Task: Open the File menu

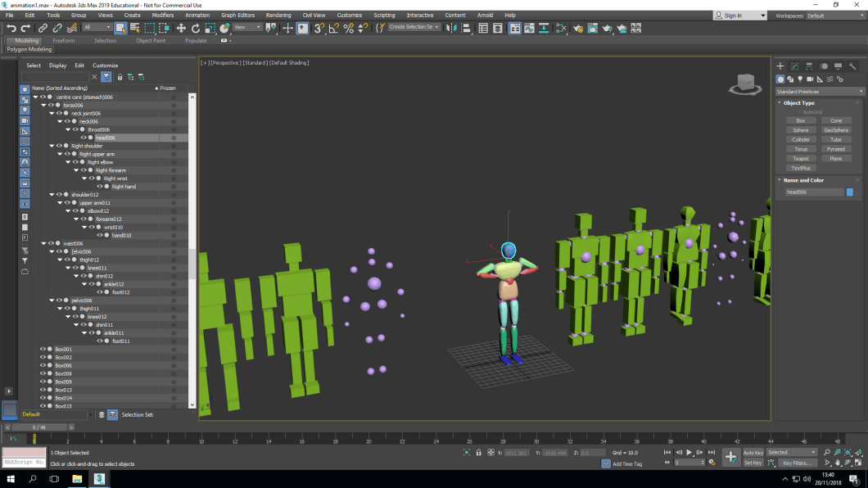Action: click(9, 15)
